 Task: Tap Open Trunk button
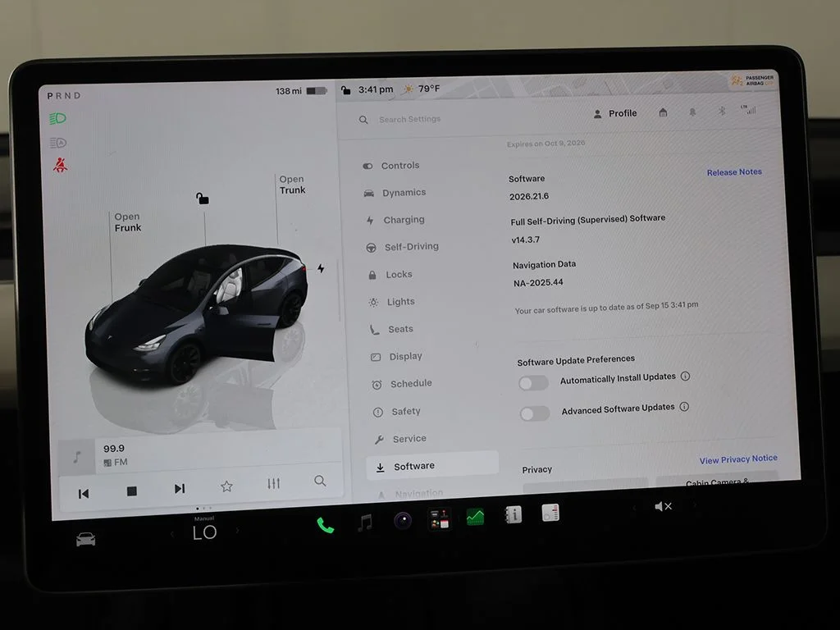point(292,185)
